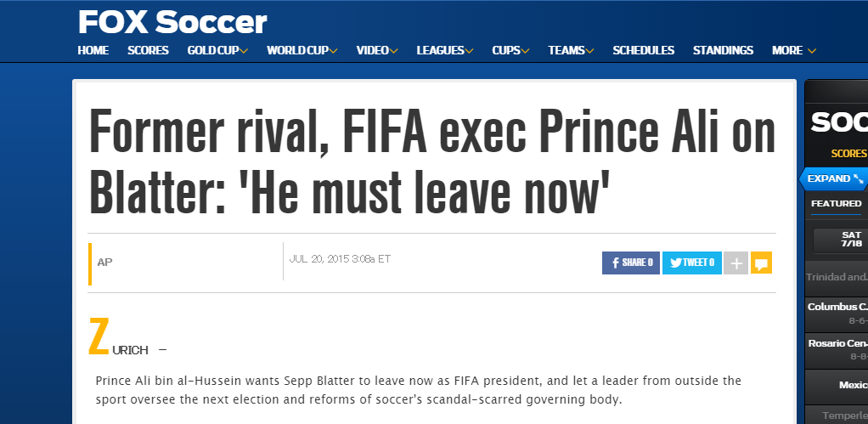Open the LEAGUES dropdown menu

444,50
